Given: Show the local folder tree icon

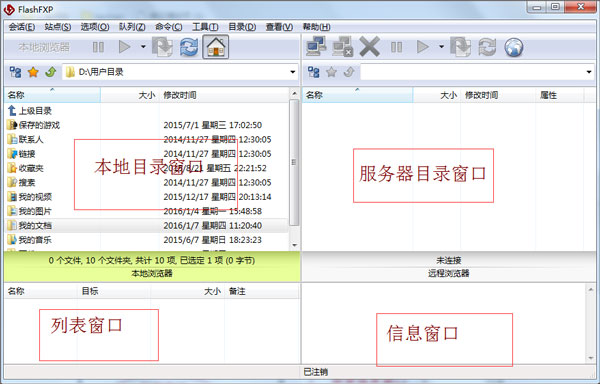Looking at the screenshot, I should tap(15, 72).
